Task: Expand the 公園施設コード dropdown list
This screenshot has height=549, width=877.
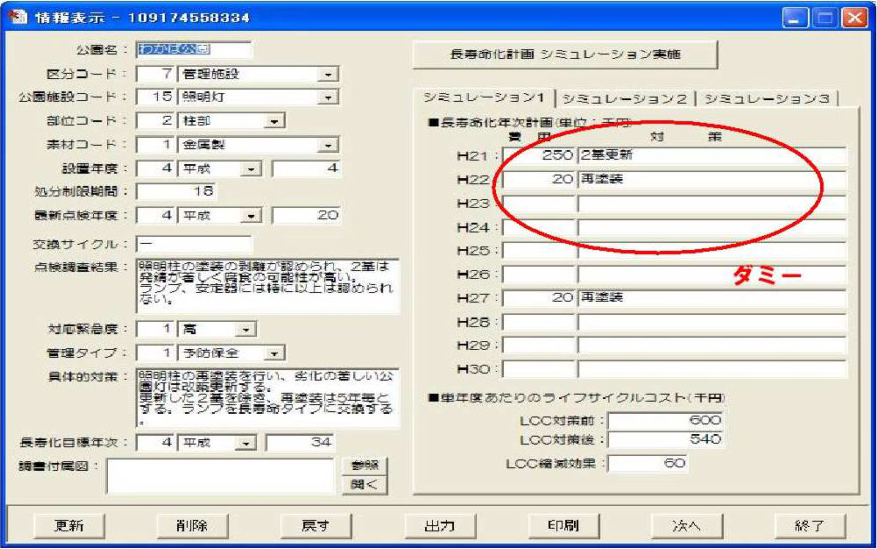Action: click(327, 97)
